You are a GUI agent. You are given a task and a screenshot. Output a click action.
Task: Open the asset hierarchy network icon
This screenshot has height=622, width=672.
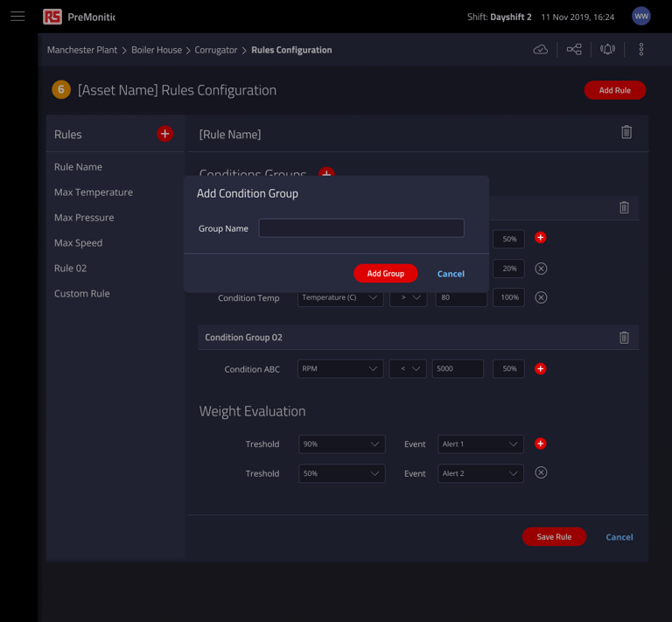(574, 50)
